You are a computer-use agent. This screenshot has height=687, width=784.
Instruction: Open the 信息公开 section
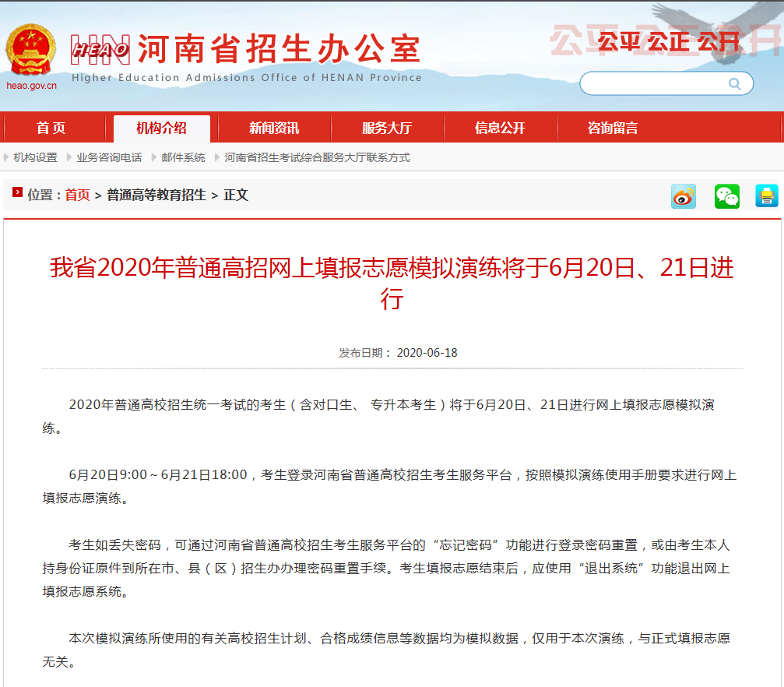coord(499,128)
